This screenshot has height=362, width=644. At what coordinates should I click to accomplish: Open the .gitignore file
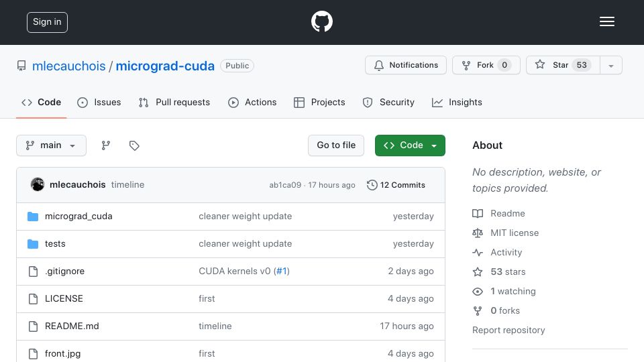click(x=65, y=271)
